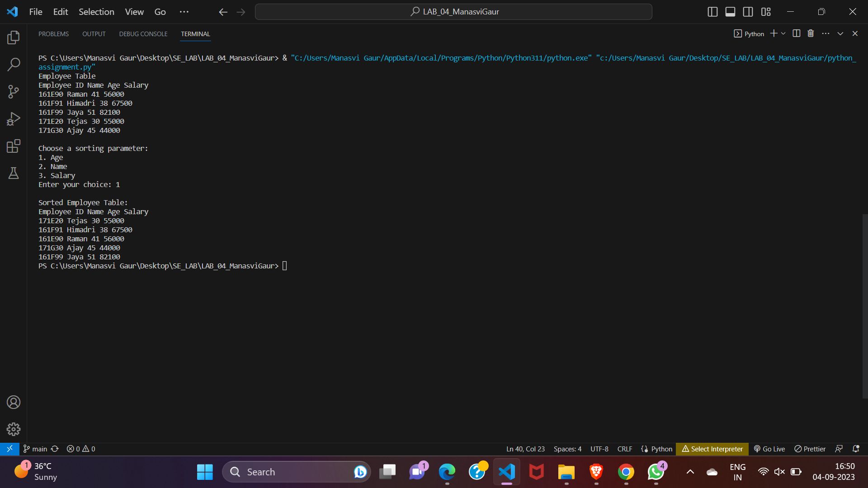Toggle the bottom panel visibility
This screenshot has width=868, height=488.
730,12
